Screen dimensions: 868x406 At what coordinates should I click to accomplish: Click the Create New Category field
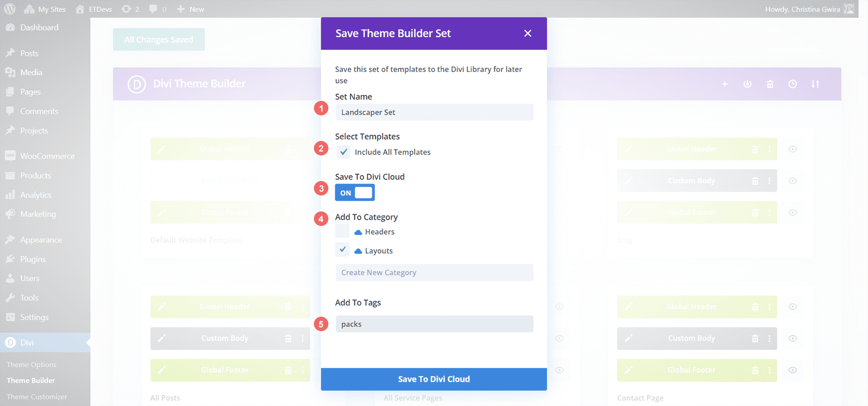pos(434,272)
